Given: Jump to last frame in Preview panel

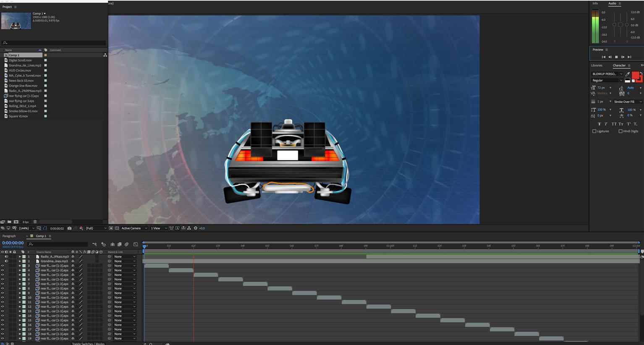Looking at the screenshot, I should click(x=629, y=57).
